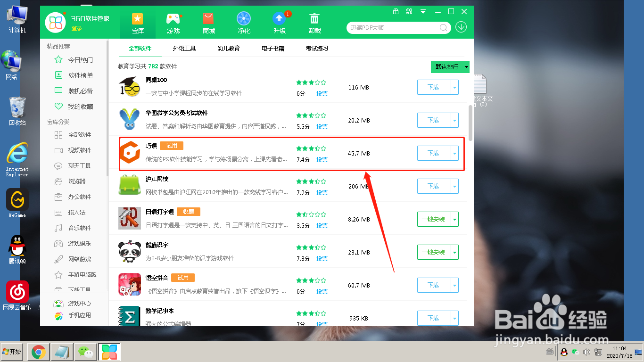Screen dimensions: 644x362
Task: Open 腾讯QQ desktop shortcut
Action: 17,250
